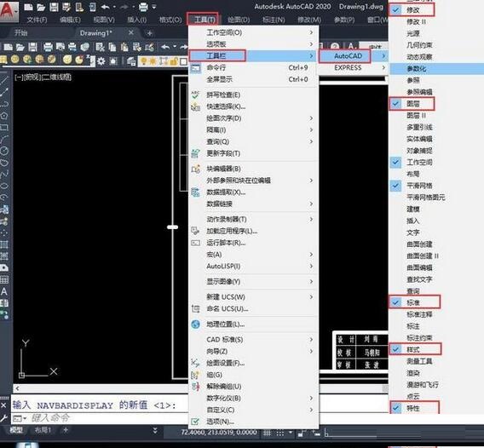The height and width of the screenshot is (448, 484).
Task: Click the globe icon beside 地理位置(L)
Action: [x=195, y=325]
